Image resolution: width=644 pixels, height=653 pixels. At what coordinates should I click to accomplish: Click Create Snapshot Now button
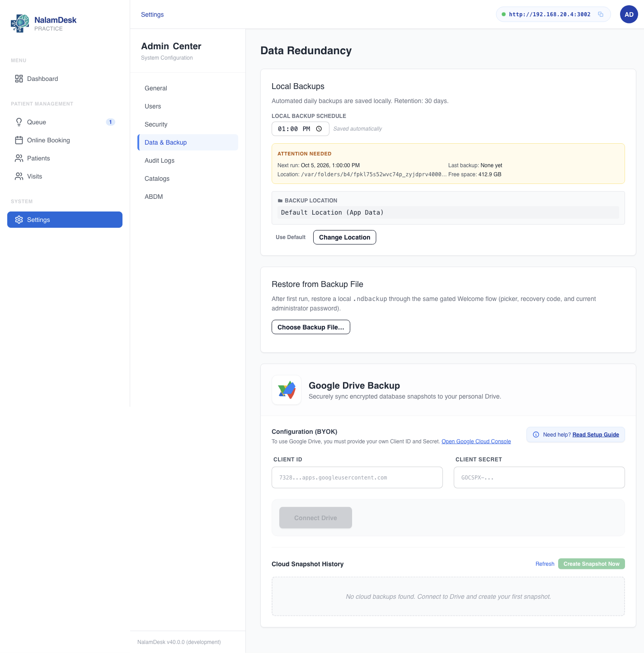592,564
